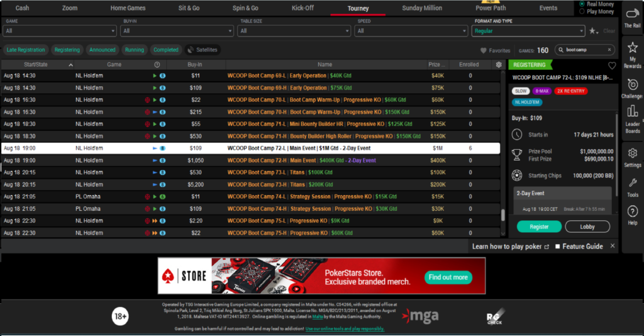
Task: Click the MGA logo in footer
Action: tap(419, 316)
